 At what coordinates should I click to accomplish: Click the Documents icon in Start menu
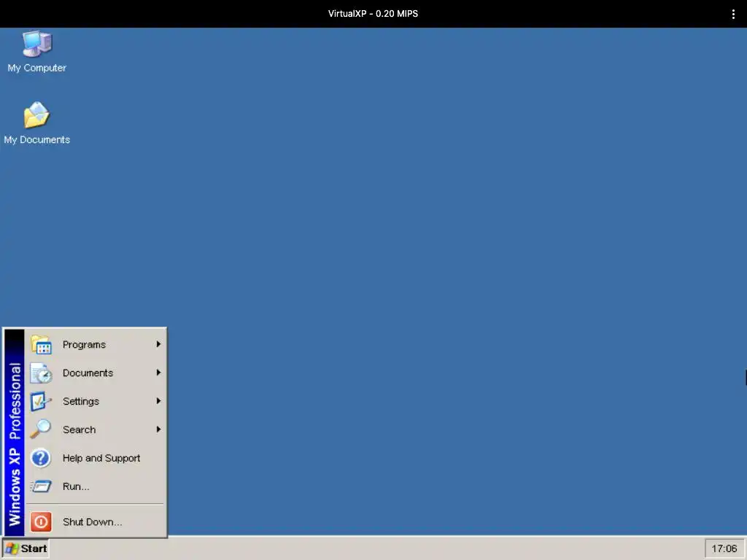pos(41,373)
